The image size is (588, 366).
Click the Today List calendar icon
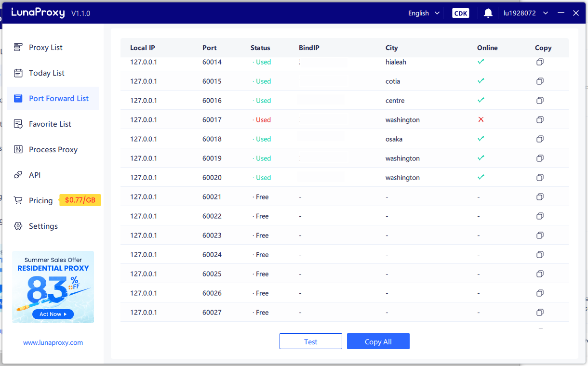coord(18,73)
